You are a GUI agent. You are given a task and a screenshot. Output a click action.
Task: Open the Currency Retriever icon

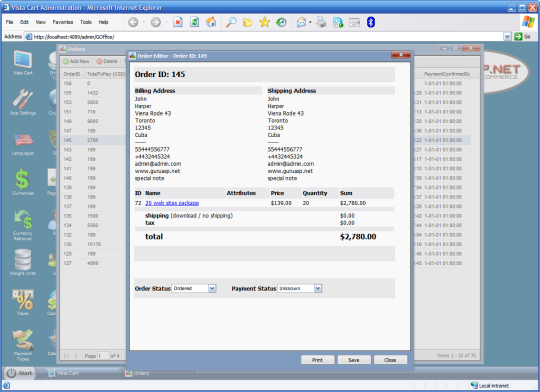point(23,225)
